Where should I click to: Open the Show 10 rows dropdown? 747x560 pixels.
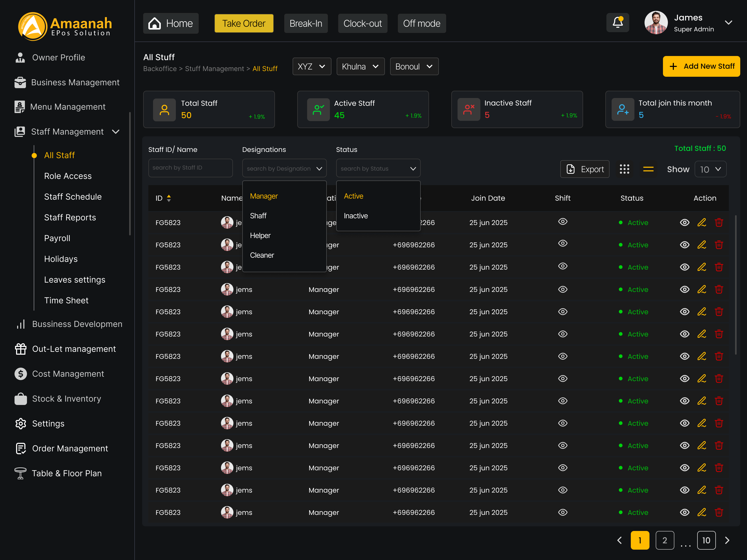pyautogui.click(x=710, y=169)
